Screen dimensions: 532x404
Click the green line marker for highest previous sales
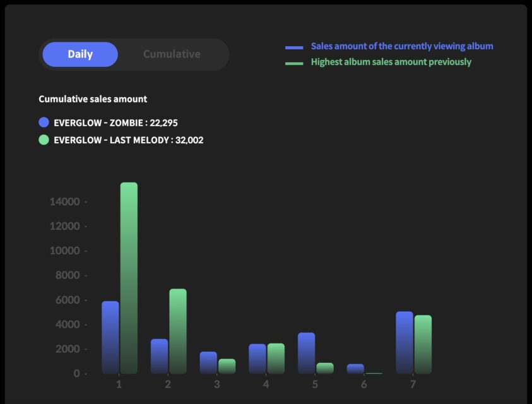[293, 62]
